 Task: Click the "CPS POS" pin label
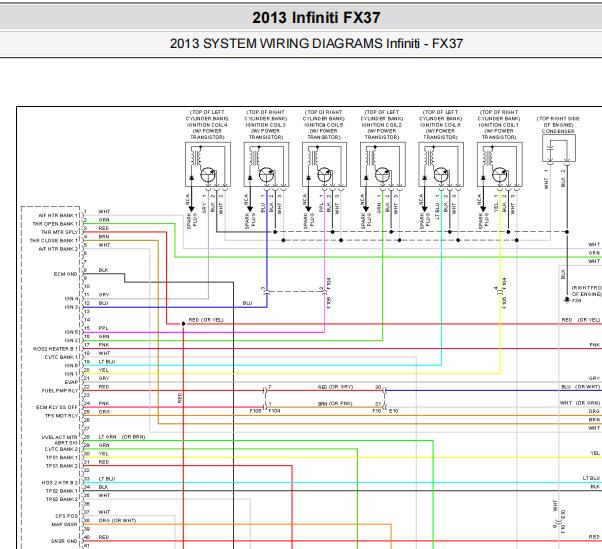tap(66, 516)
